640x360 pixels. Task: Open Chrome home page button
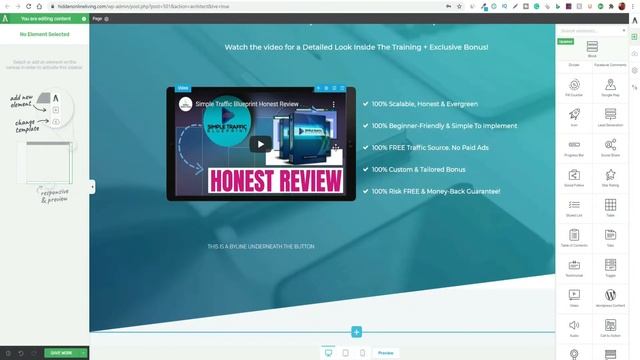coord(39,6)
